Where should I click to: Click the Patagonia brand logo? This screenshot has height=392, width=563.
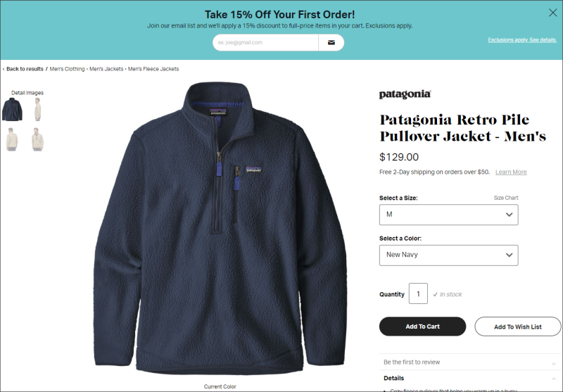405,94
